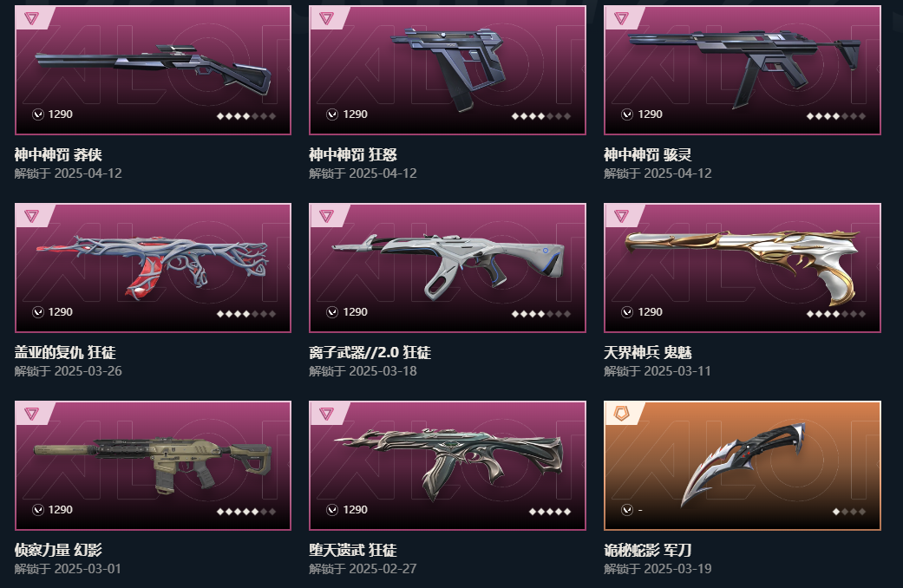The width and height of the screenshot is (903, 588).
Task: Click VP currency icon on 盖亚的复仇 狂徒 card
Action: pyautogui.click(x=38, y=312)
